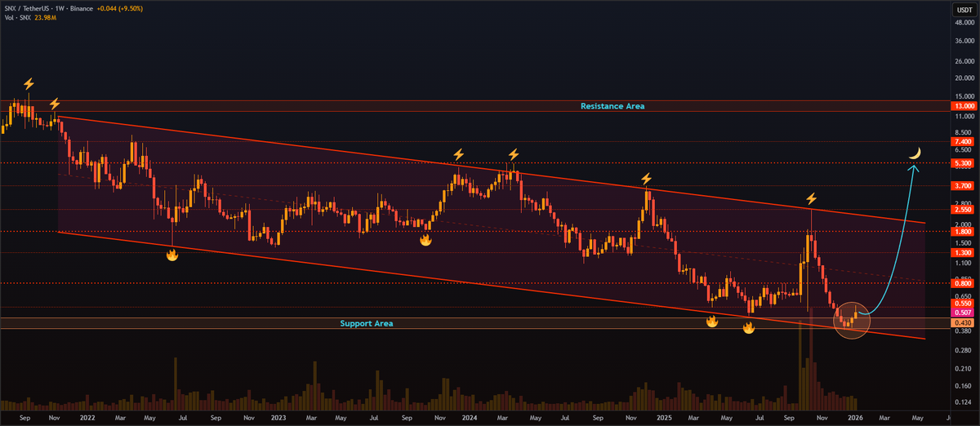Click 20.000 on the price scale
The image size is (980, 426).
pos(964,78)
